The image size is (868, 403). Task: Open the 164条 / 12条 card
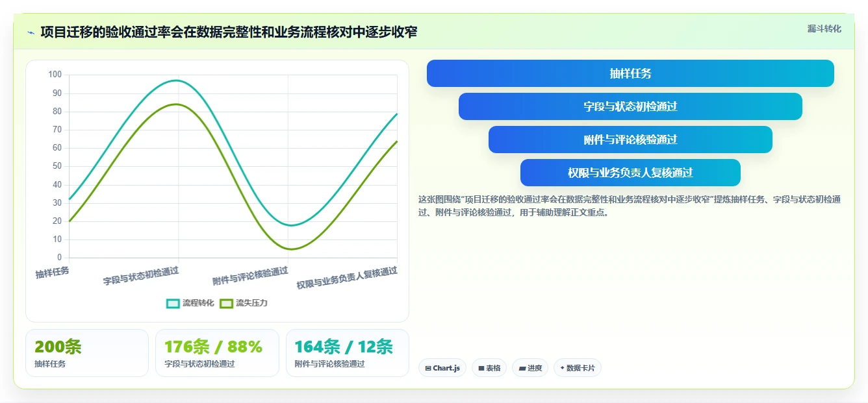348,353
